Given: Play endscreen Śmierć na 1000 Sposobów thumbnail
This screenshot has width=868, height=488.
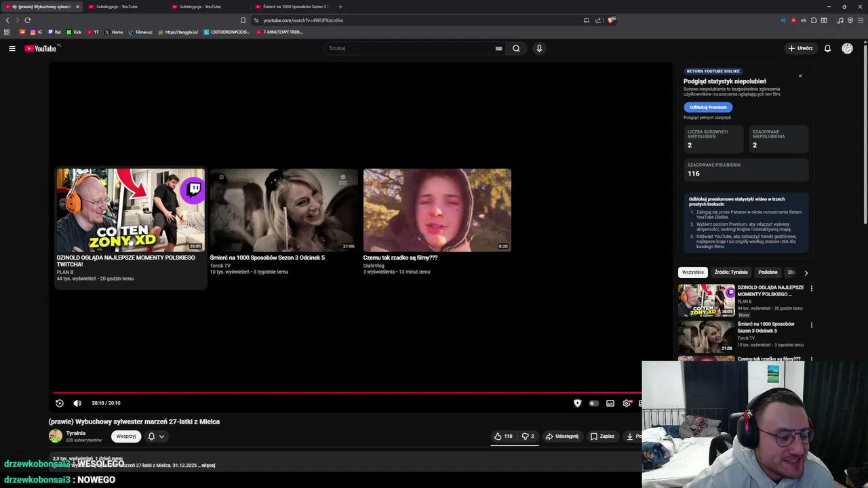Looking at the screenshot, I should click(283, 210).
